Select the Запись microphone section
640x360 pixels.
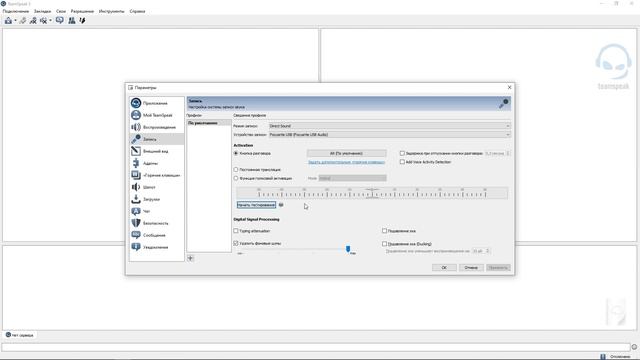click(x=157, y=139)
